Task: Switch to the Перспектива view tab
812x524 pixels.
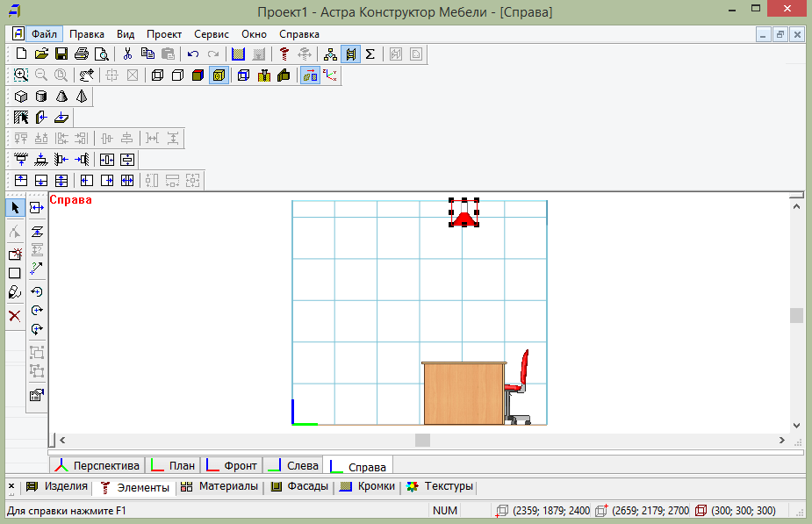Action: point(97,465)
